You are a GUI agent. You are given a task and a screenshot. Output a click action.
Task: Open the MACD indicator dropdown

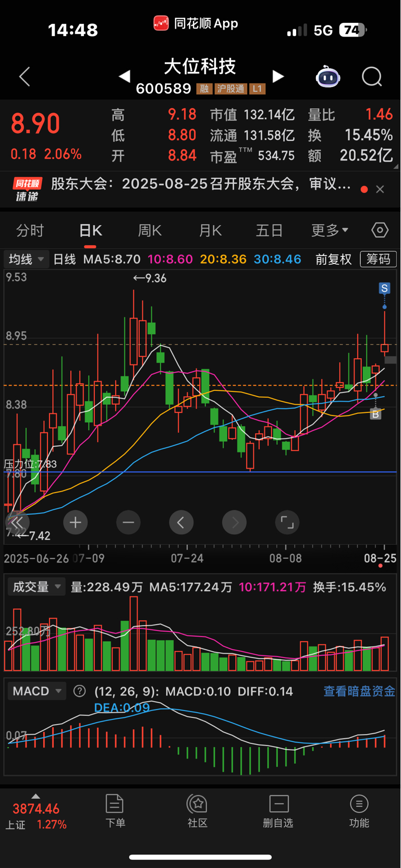[x=37, y=691]
